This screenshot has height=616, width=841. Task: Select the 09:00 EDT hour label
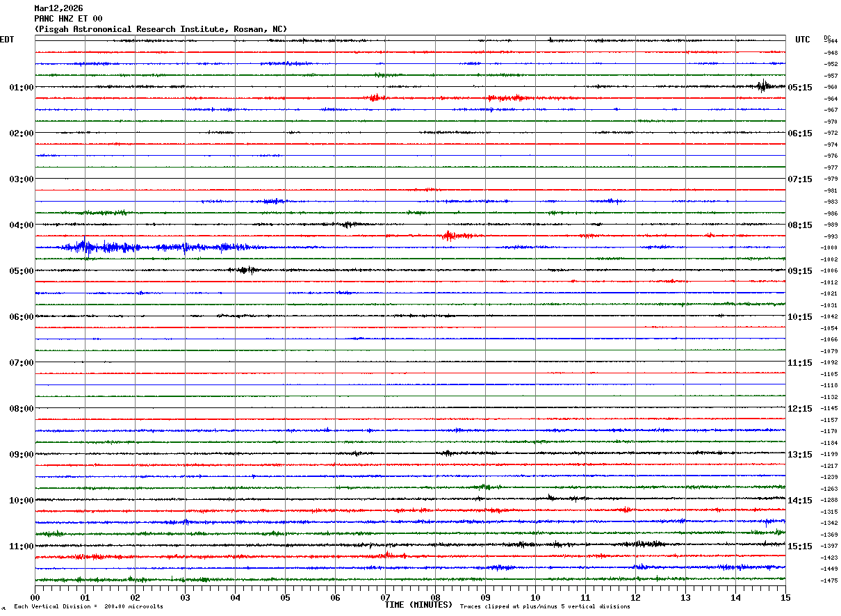22,455
